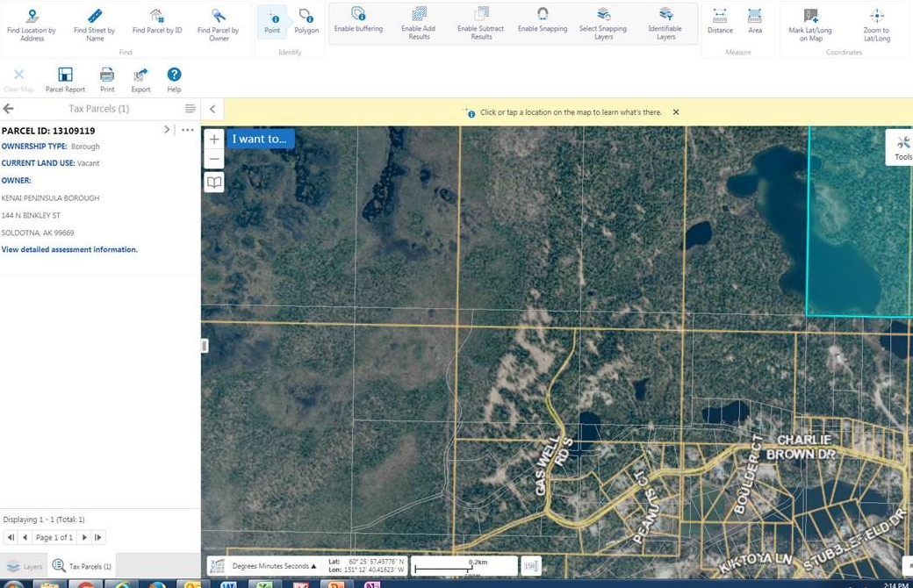The width and height of the screenshot is (913, 588).
Task: Click the side panel resize handle
Action: tap(205, 346)
